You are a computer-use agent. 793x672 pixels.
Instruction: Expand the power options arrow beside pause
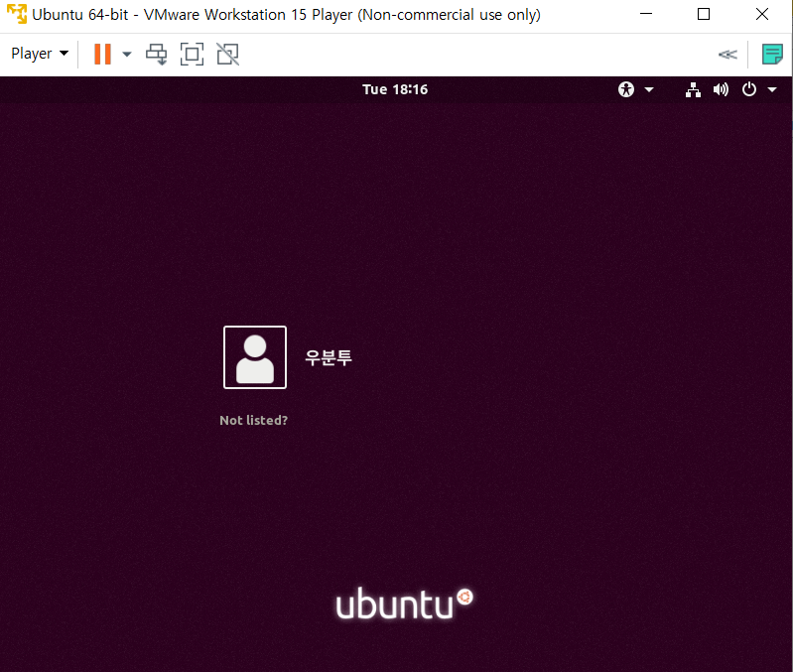pyautogui.click(x=127, y=55)
